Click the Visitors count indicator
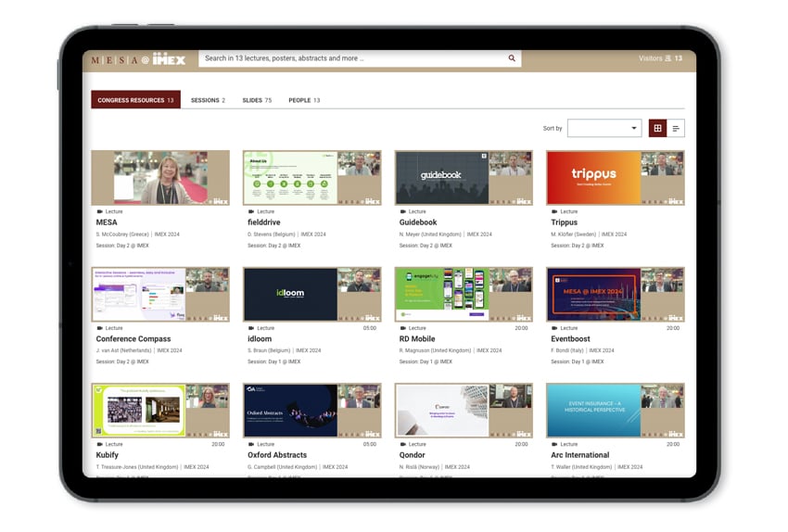The height and width of the screenshot is (532, 788). click(x=660, y=58)
